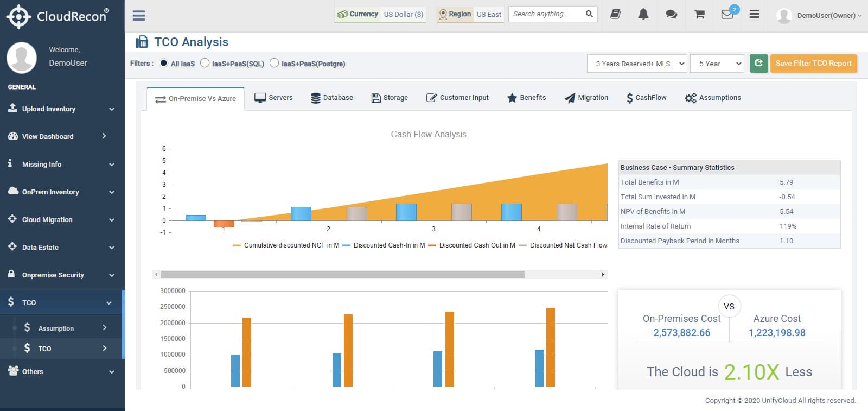Open the 3 Years Reserved+ MLS dropdown
The image size is (868, 411).
[x=637, y=64]
